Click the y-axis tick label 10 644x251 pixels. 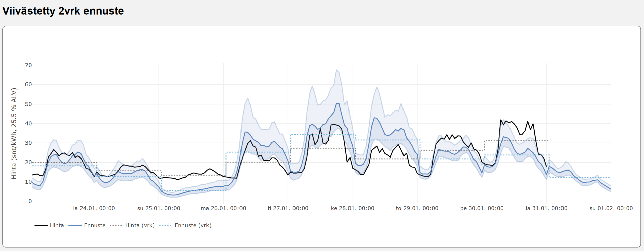click(28, 182)
